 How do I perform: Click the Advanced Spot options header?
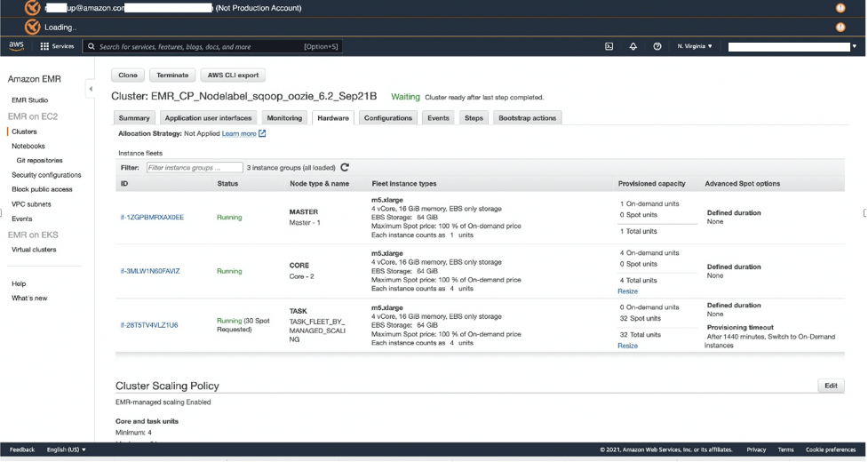click(x=743, y=184)
